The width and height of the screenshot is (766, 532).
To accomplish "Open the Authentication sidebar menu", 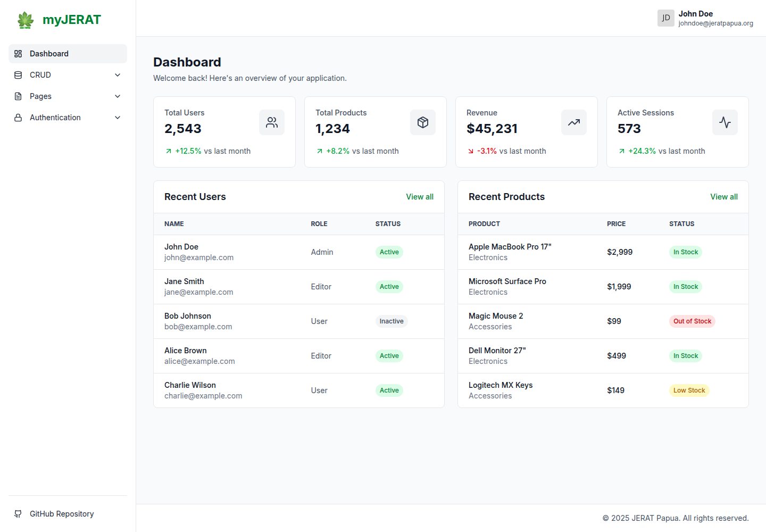I will pyautogui.click(x=68, y=118).
